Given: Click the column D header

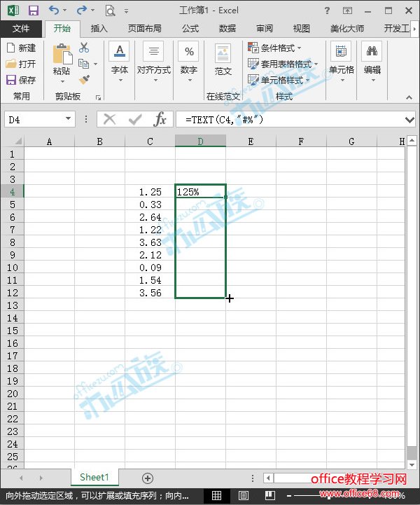Looking at the screenshot, I should pos(200,141).
